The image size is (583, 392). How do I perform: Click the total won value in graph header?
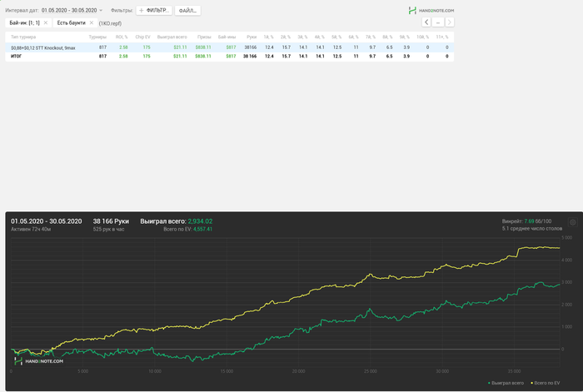point(200,221)
